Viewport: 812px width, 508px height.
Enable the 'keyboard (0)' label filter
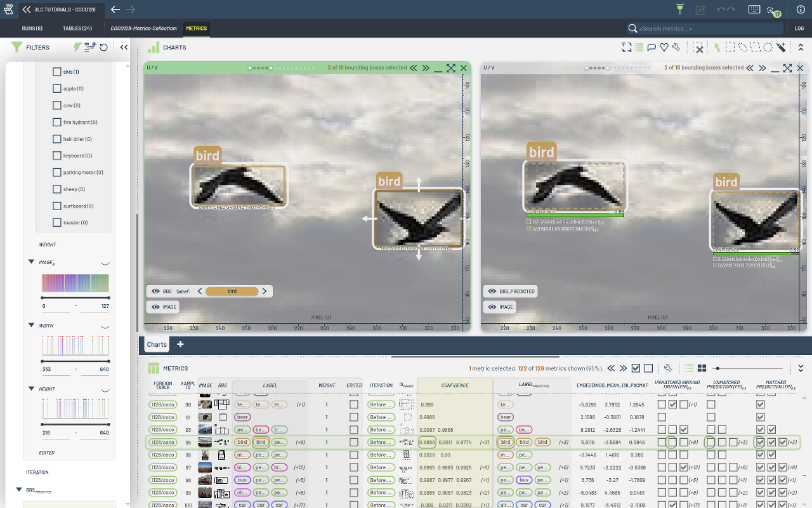point(57,156)
